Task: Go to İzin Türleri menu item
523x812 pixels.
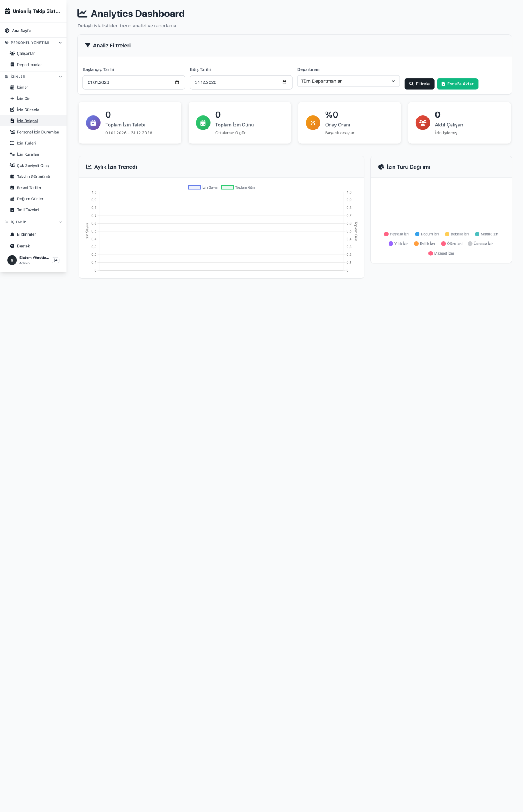Action: tap(26, 143)
